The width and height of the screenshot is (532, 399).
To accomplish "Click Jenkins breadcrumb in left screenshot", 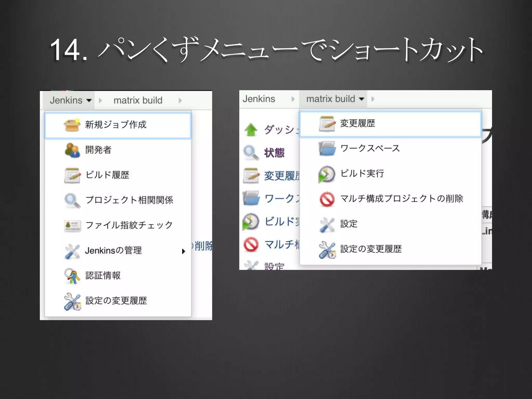I will tap(66, 100).
